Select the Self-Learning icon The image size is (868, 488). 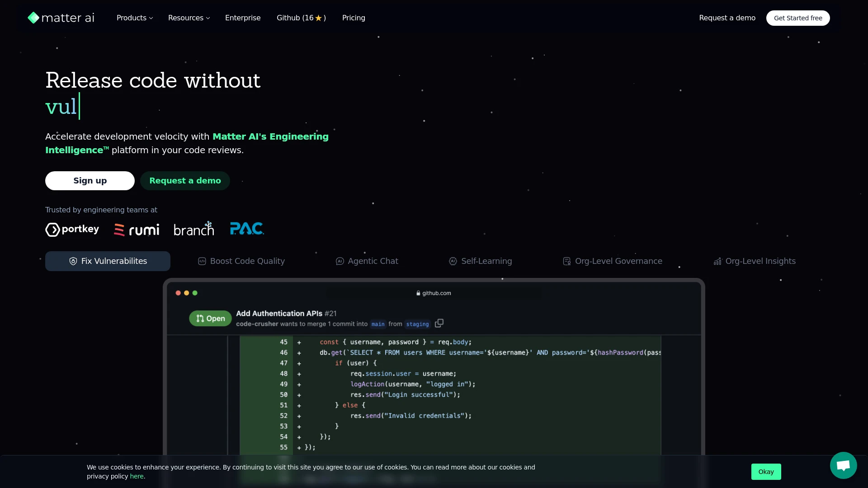click(x=453, y=261)
